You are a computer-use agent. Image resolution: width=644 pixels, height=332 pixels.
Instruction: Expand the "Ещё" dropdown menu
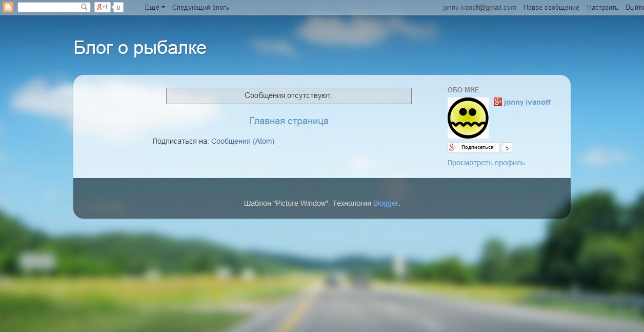[x=155, y=8]
